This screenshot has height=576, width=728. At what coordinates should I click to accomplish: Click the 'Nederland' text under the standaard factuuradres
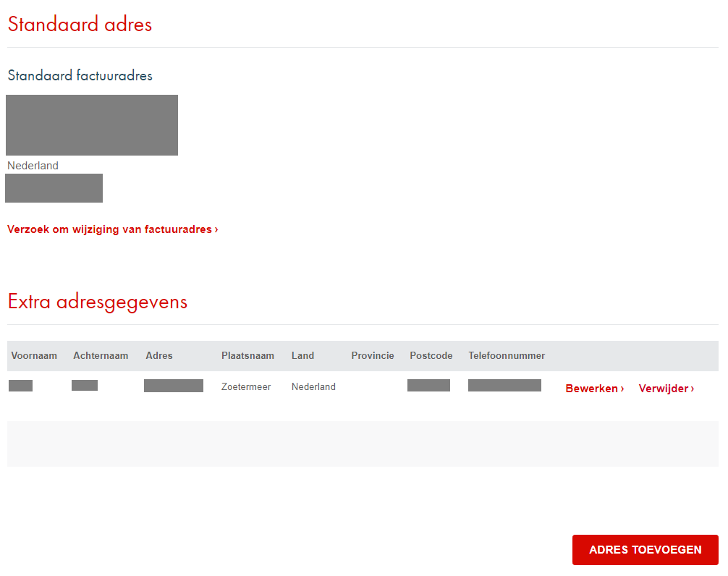point(33,166)
